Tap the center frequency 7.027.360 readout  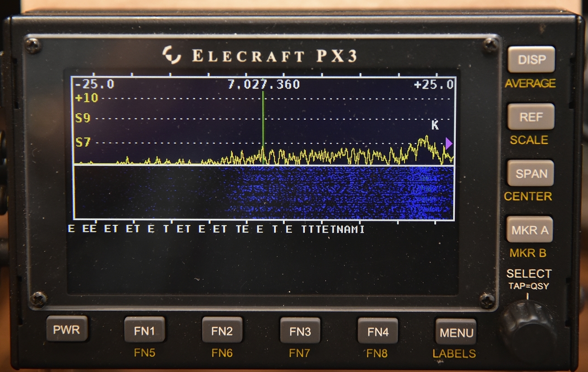tap(263, 84)
